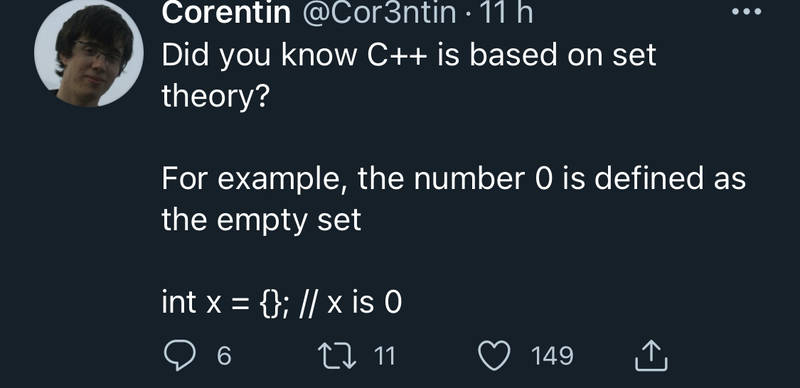Like the tweet with the heart icon
This screenshot has width=800, height=388.
point(495,355)
